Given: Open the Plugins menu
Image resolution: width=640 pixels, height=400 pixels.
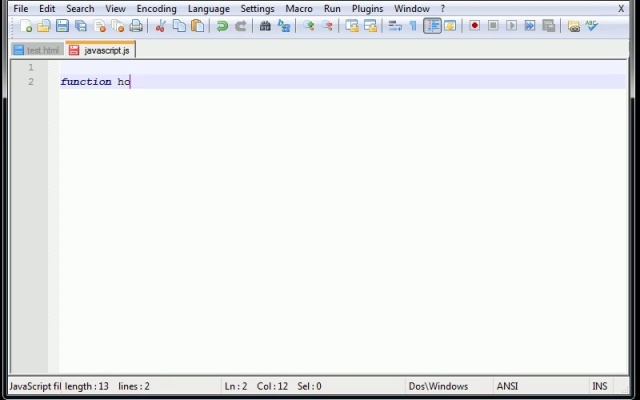Looking at the screenshot, I should tap(367, 9).
